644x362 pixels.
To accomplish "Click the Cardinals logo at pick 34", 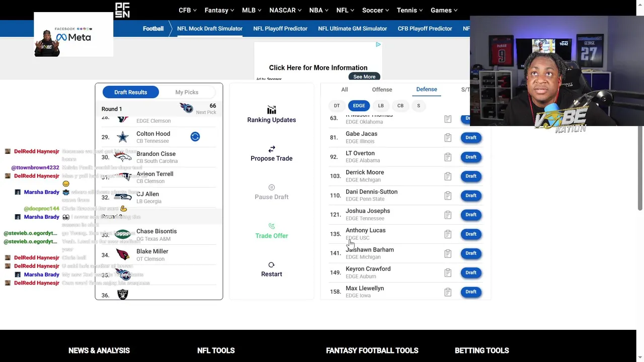I will point(123,254).
